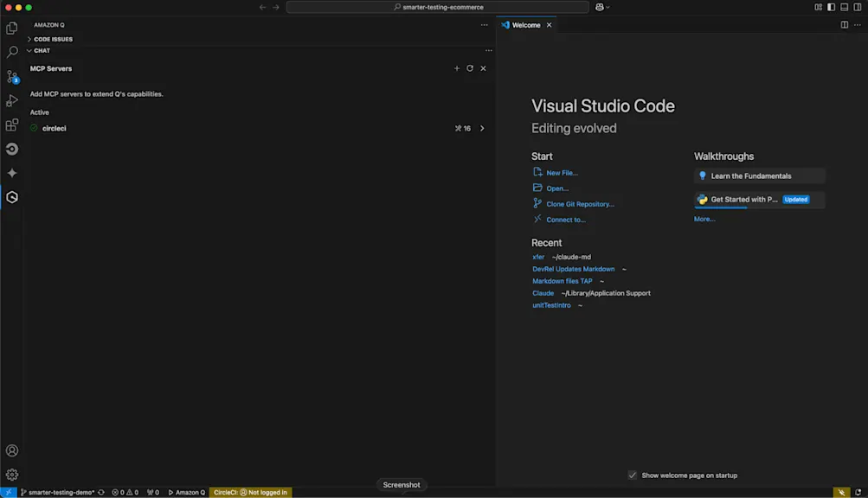
Task: Add a new MCP server with plus icon
Action: tap(457, 68)
